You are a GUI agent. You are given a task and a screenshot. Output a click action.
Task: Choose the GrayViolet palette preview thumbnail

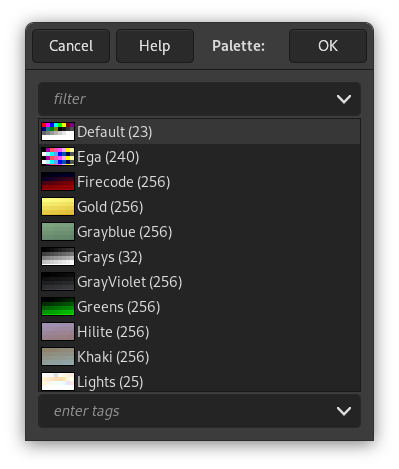point(58,282)
